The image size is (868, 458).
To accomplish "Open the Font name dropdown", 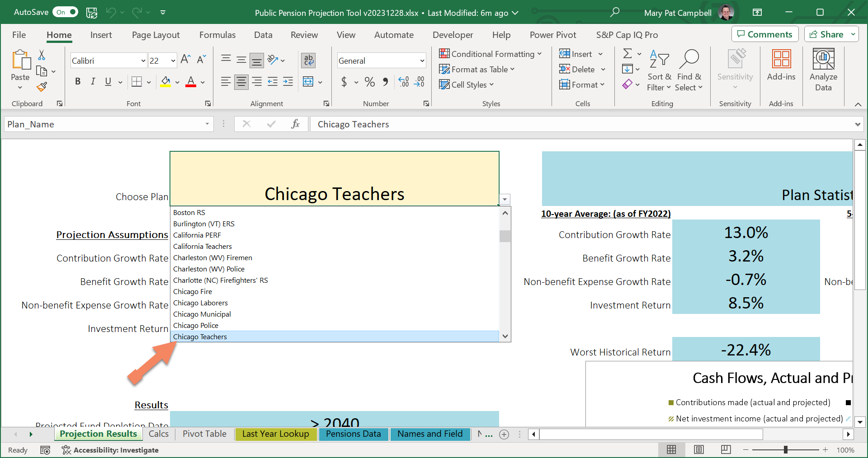I will point(143,61).
